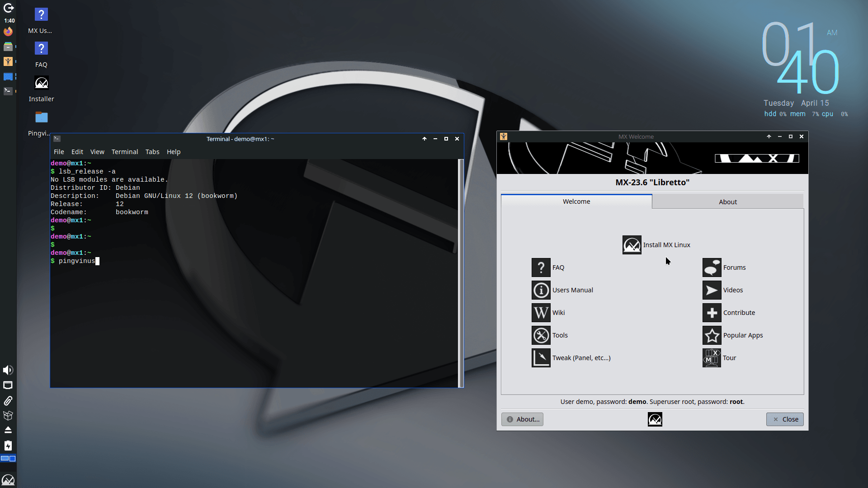Click the 'lsb_release -a' command line text
The image size is (868, 488).
87,171
